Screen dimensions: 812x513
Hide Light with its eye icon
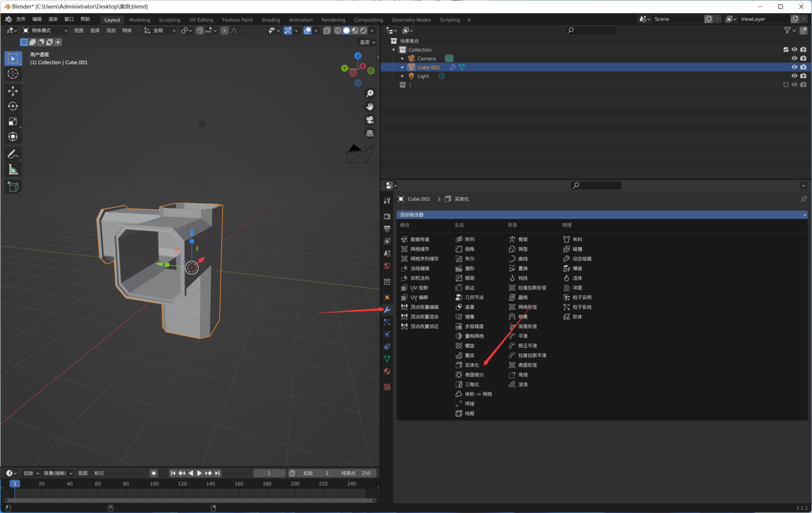(794, 76)
